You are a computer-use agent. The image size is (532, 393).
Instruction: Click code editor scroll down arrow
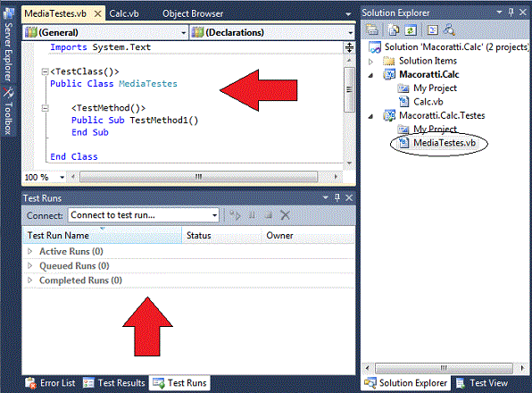pos(349,163)
